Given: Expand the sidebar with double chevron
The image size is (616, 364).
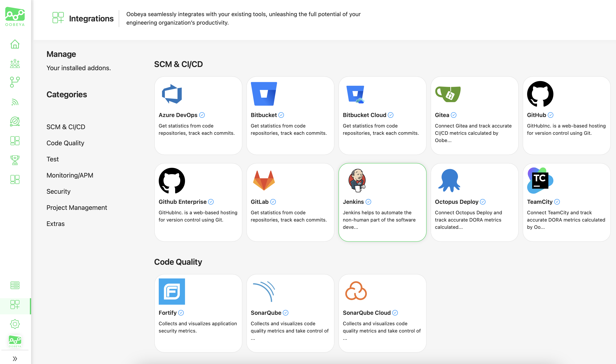Looking at the screenshot, I should coord(15,359).
